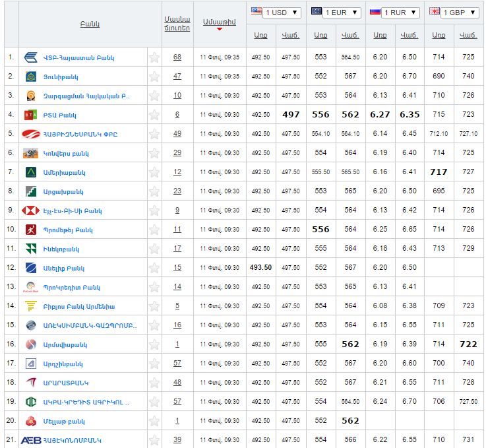Sort by the Բանկ column header

coord(90,24)
